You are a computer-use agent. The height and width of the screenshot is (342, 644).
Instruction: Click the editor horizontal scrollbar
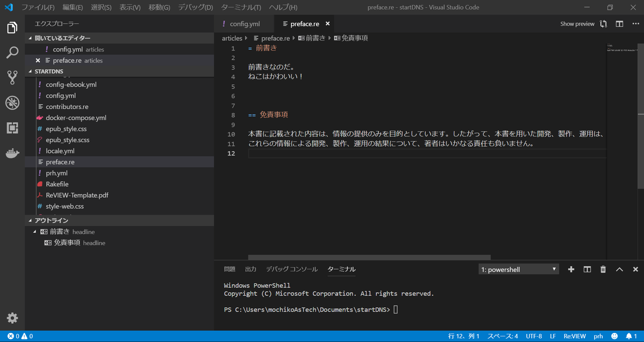click(369, 257)
